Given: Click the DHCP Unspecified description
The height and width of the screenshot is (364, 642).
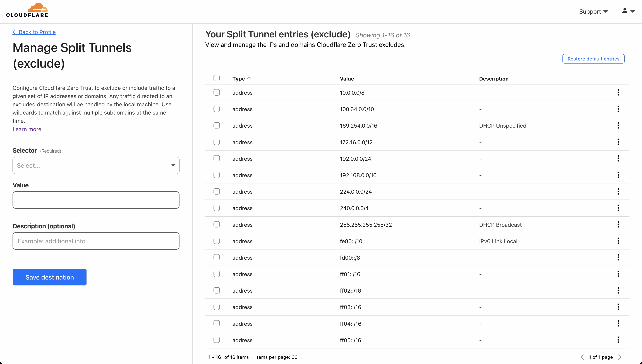Looking at the screenshot, I should 502,126.
